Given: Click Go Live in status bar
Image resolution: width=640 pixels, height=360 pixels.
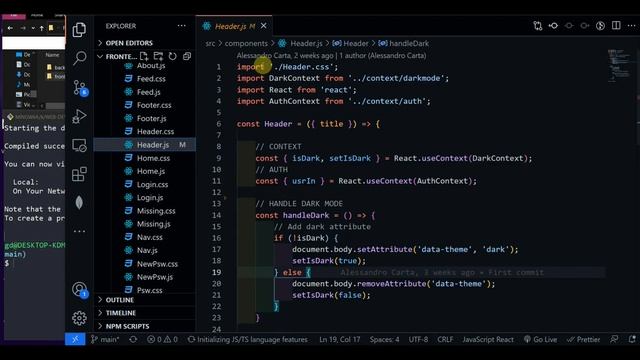Looking at the screenshot, I should coord(540,339).
